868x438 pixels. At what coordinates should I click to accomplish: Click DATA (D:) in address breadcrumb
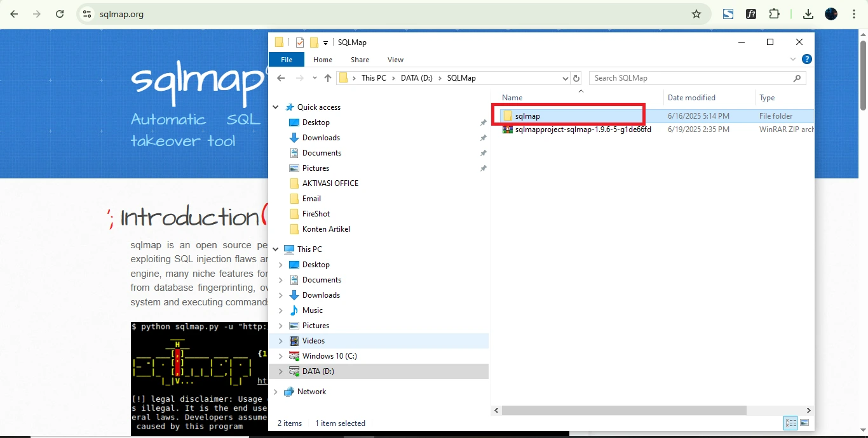[416, 78]
